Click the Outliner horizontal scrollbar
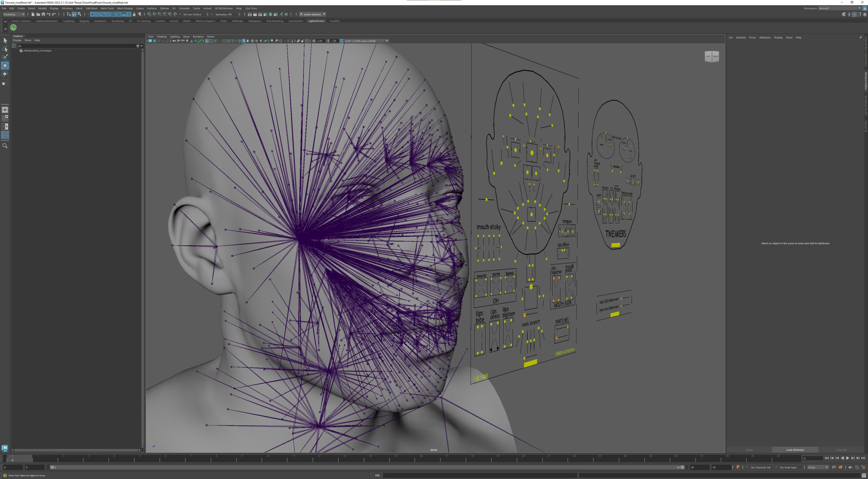 coord(76,450)
